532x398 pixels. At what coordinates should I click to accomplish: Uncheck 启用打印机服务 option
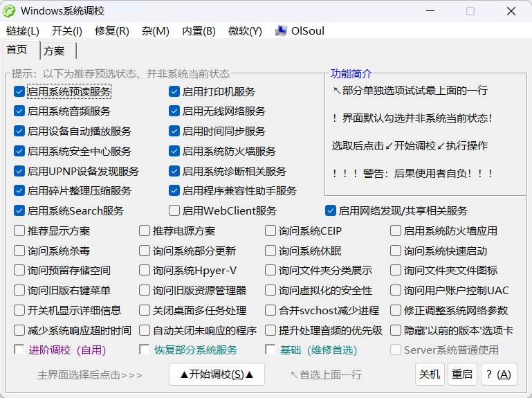click(174, 91)
